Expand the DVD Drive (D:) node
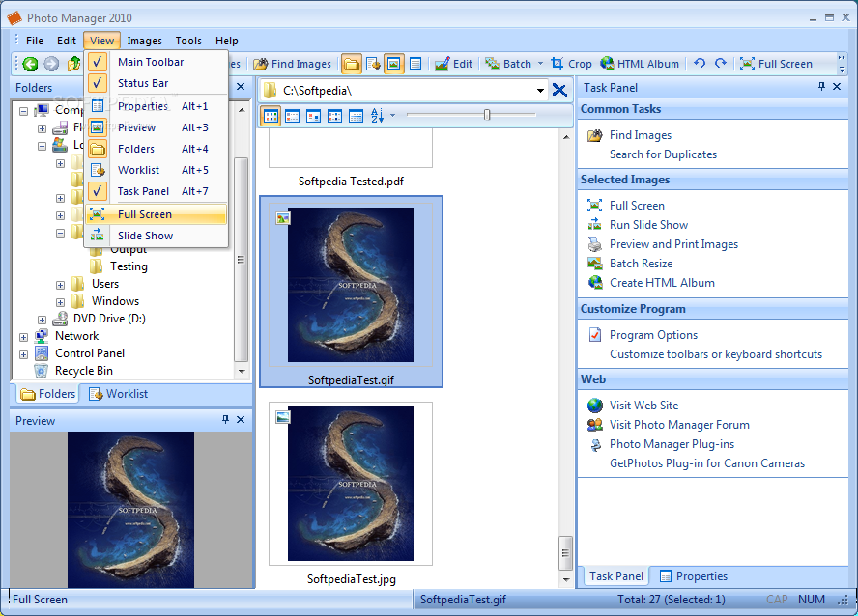The image size is (858, 616). click(x=43, y=320)
